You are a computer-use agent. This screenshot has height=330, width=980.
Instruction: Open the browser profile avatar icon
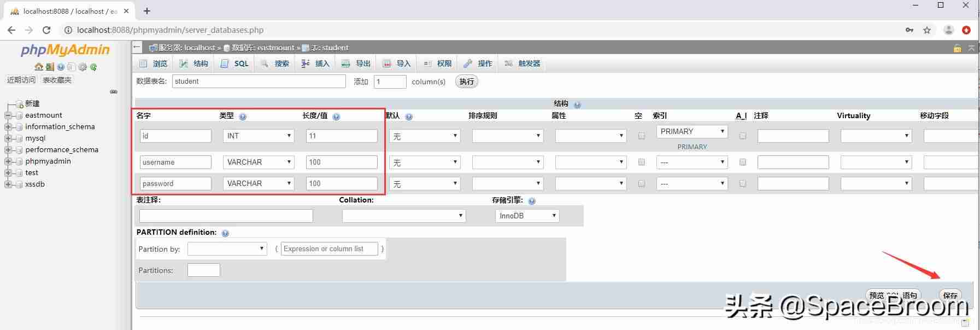[949, 30]
